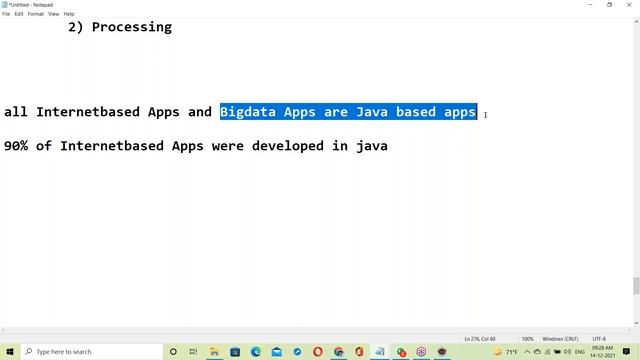Click the '2) Processing' line
The image size is (640, 360).
click(120, 27)
